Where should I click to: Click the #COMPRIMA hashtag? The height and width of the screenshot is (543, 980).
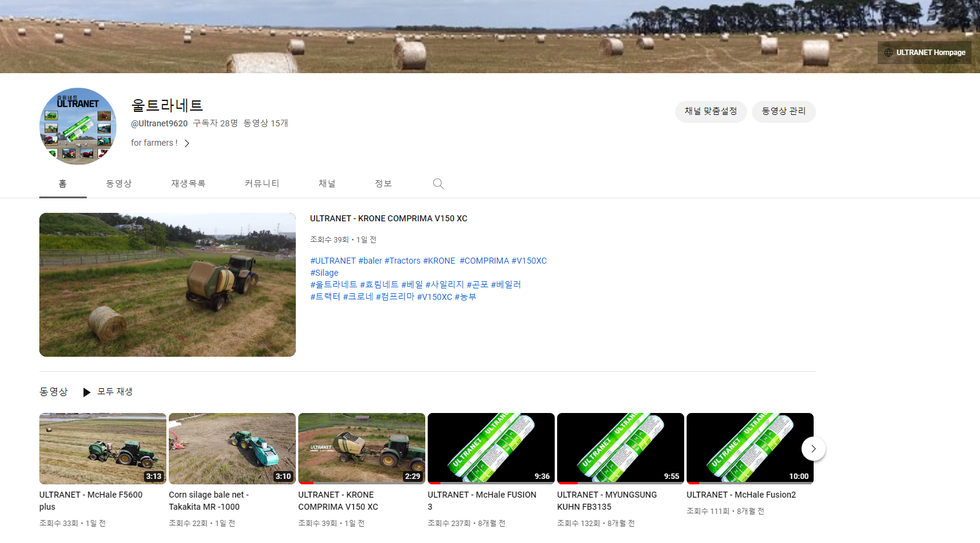coord(484,261)
